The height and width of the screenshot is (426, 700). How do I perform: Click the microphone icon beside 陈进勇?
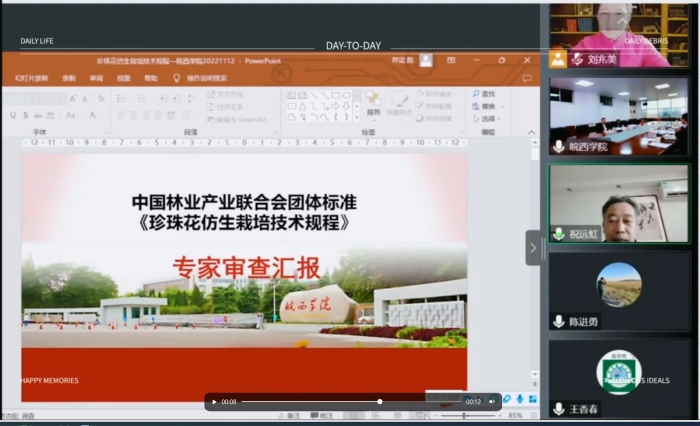pos(559,321)
